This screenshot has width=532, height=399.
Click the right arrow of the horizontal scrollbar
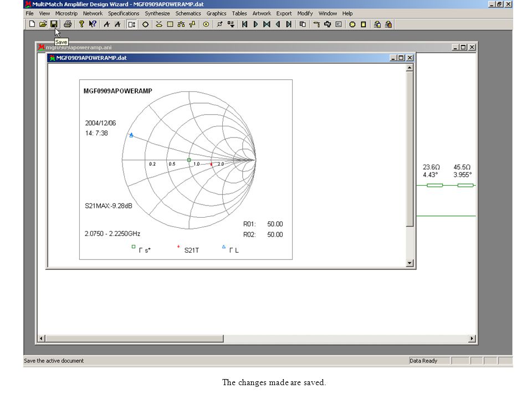pyautogui.click(x=472, y=338)
